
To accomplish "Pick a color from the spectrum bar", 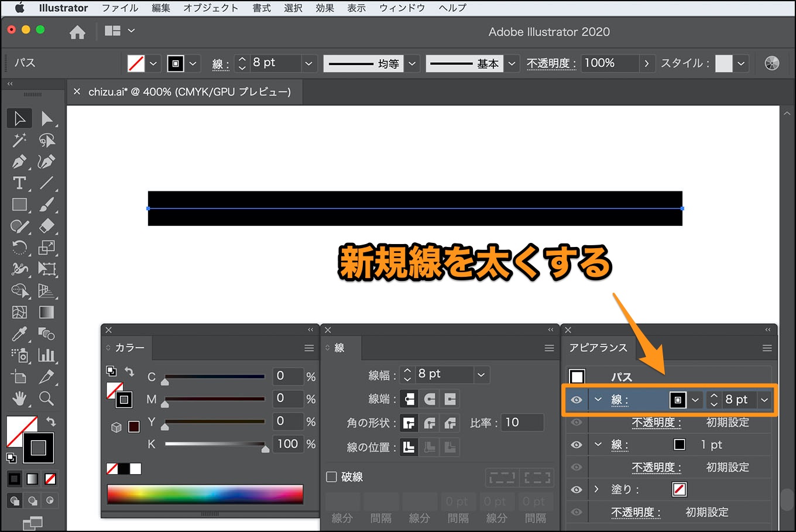I will pos(205,494).
